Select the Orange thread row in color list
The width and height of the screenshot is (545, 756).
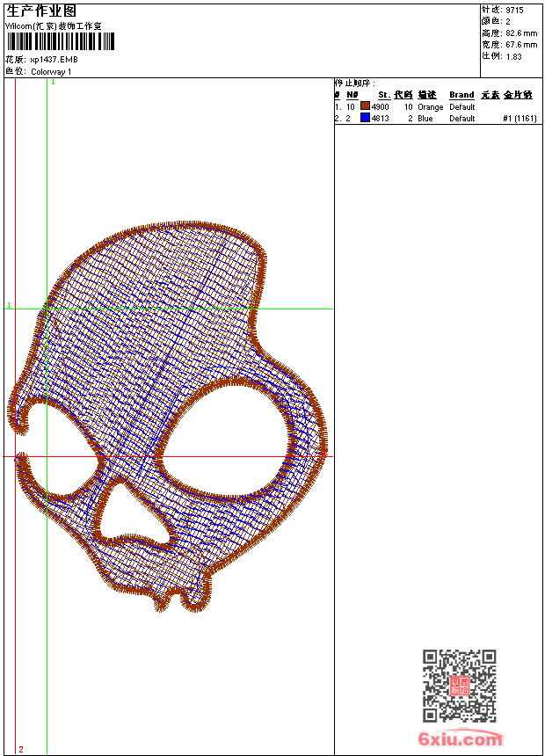click(431, 107)
